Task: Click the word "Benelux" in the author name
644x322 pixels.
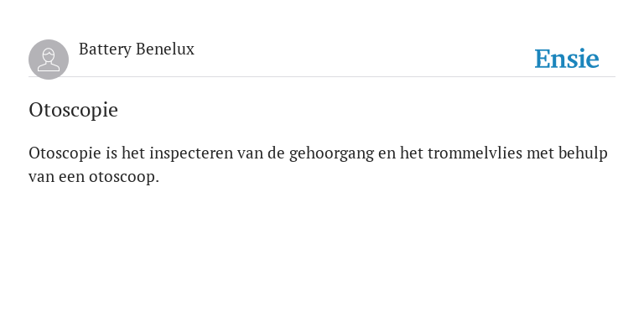Action: (x=165, y=49)
